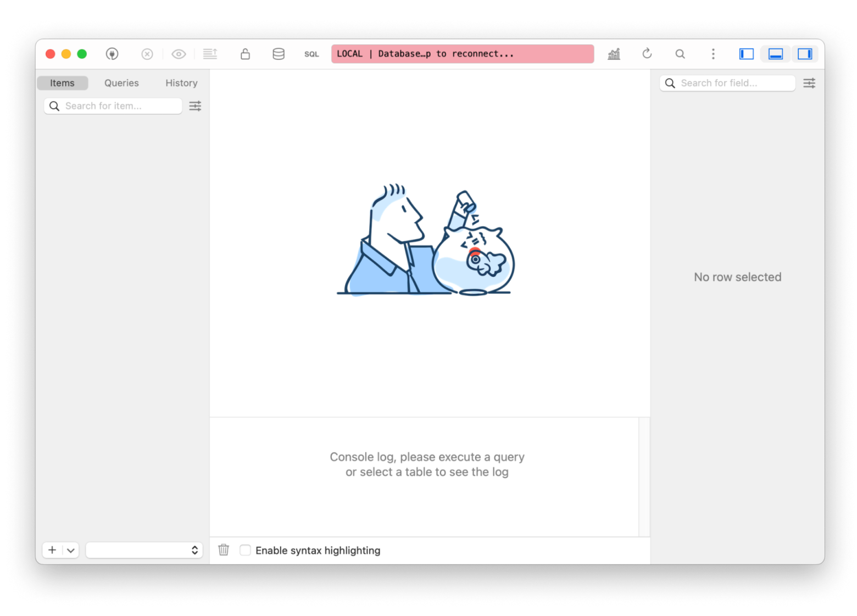Image resolution: width=857 pixels, height=616 pixels.
Task: Click the disconnect circled-X toolbar icon
Action: pos(147,54)
